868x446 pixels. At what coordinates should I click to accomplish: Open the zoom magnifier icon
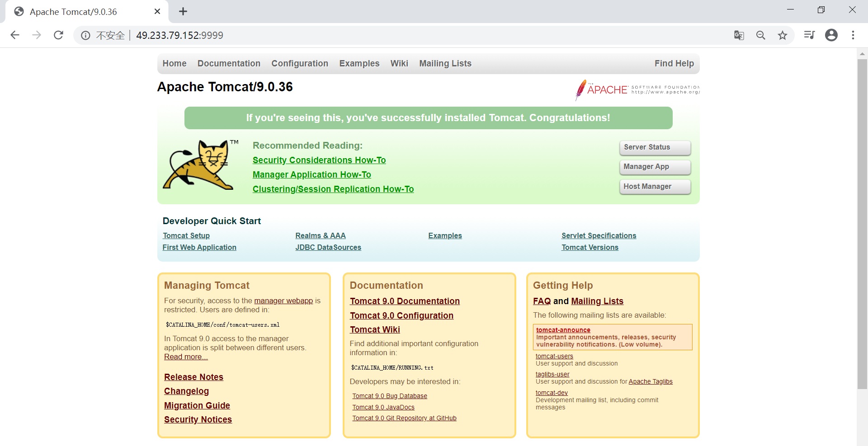click(x=761, y=35)
